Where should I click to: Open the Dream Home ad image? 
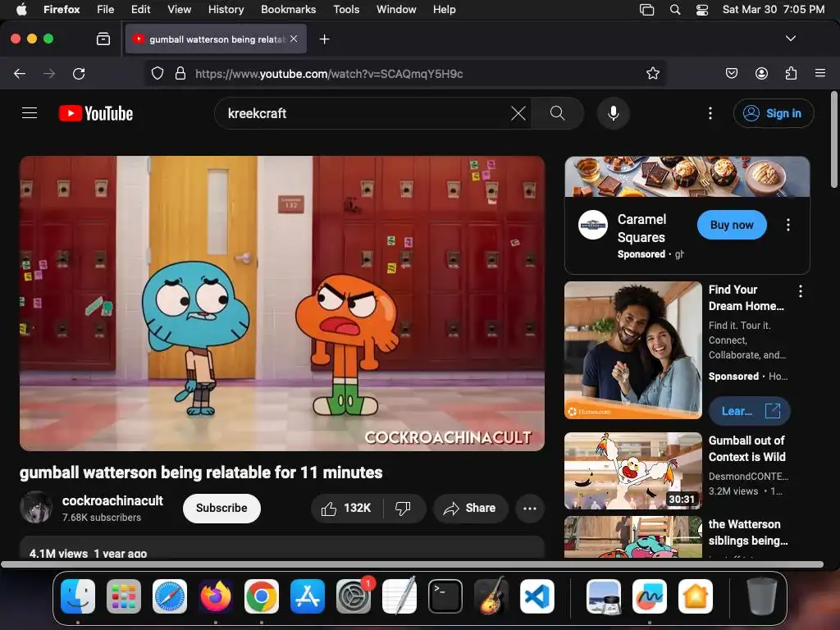(633, 349)
